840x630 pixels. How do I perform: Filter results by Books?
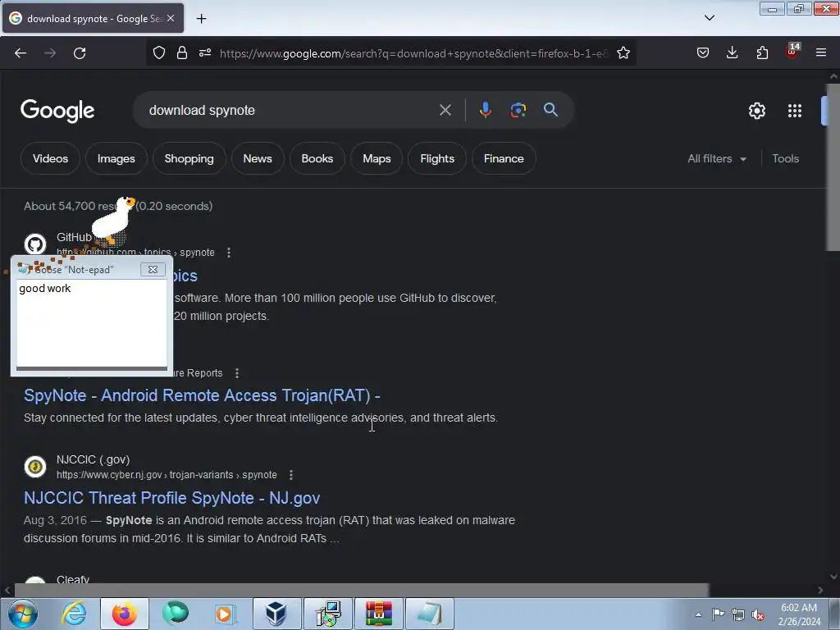point(317,158)
